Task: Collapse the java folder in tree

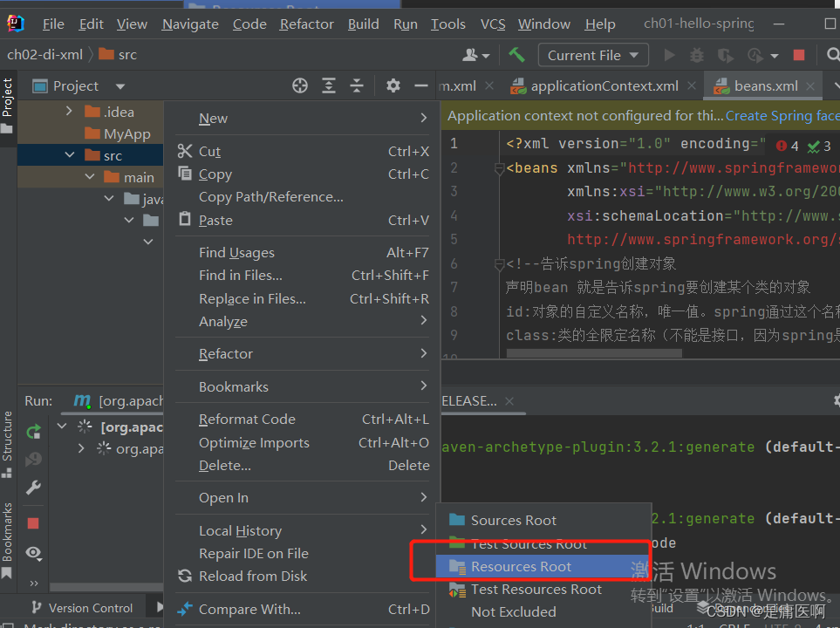Action: click(x=109, y=199)
